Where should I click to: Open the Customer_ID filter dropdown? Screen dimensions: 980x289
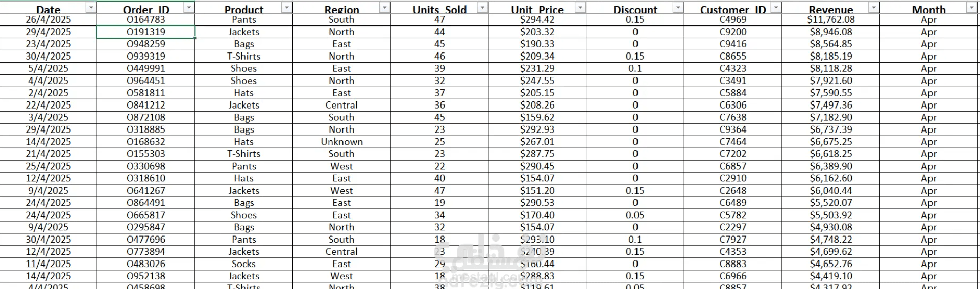point(776,7)
